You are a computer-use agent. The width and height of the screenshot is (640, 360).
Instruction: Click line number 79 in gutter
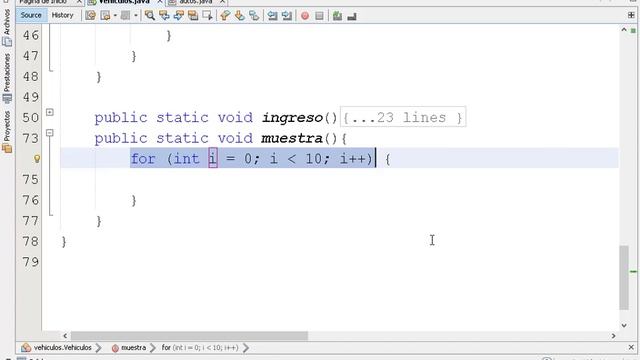[31, 262]
